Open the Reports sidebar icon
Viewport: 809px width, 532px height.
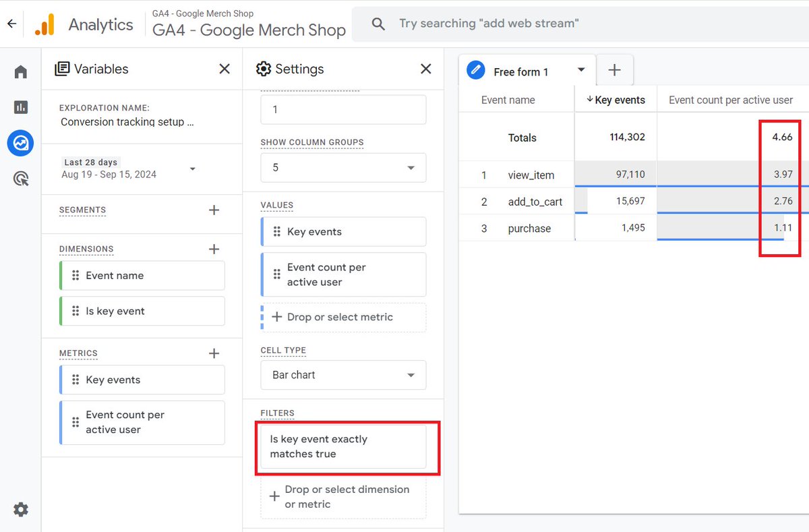tap(21, 107)
